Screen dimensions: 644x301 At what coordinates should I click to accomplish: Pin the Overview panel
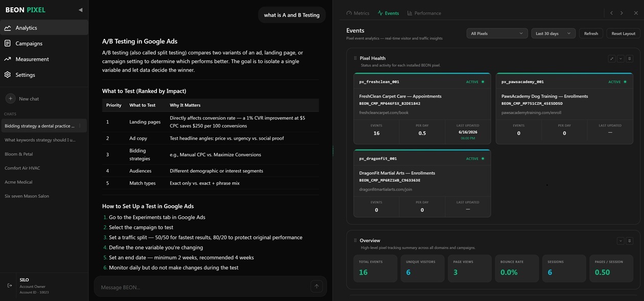[630, 241]
